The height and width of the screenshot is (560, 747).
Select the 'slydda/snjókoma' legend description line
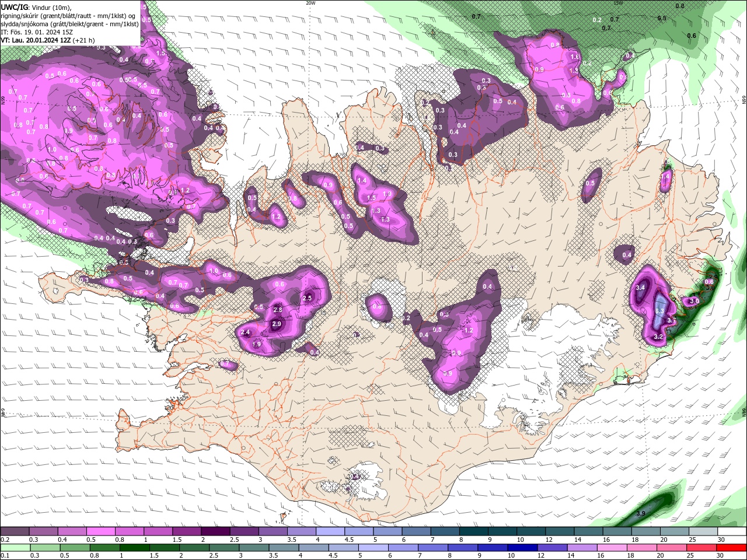click(69, 24)
